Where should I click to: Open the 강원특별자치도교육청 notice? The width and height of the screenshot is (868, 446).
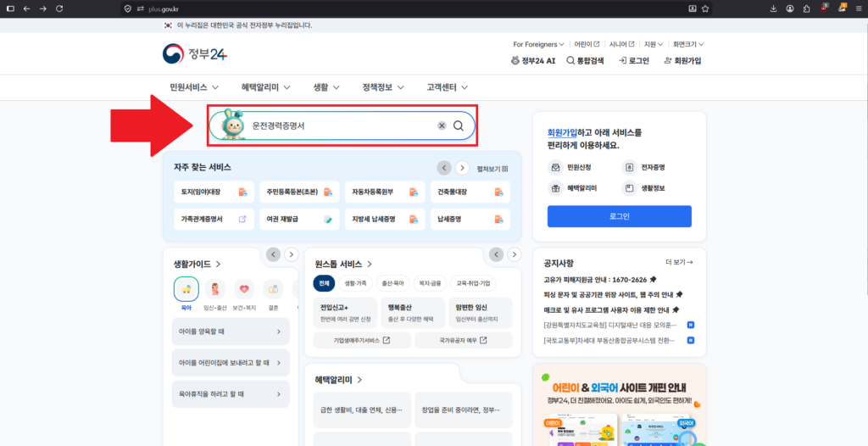point(610,325)
